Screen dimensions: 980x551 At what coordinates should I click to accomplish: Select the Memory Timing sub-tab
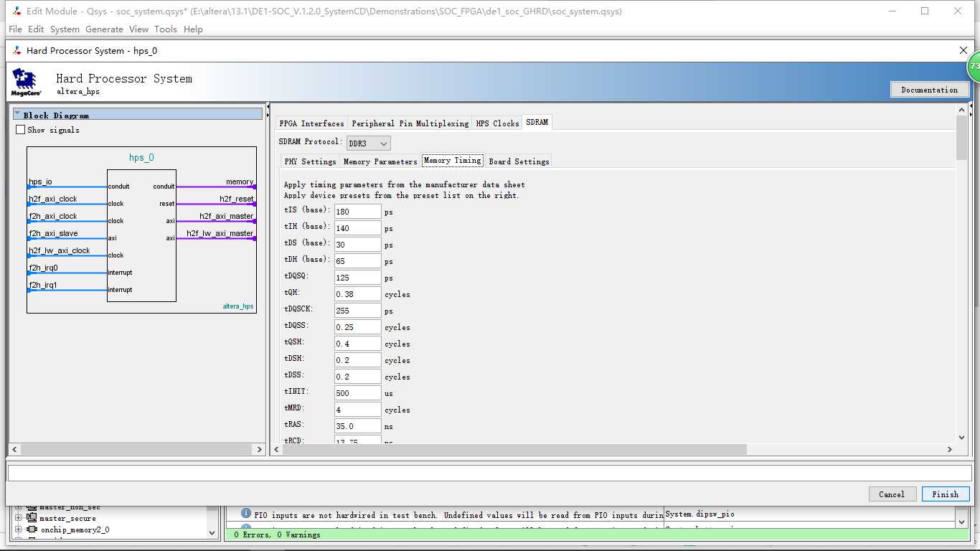(x=453, y=161)
